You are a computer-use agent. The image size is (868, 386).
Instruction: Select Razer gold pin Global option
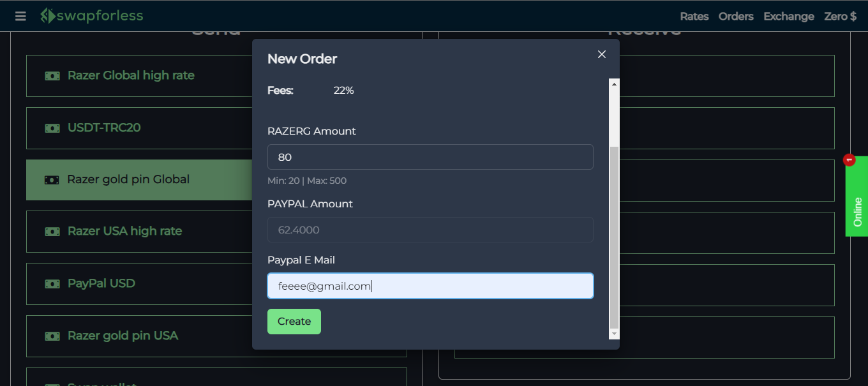click(139, 180)
